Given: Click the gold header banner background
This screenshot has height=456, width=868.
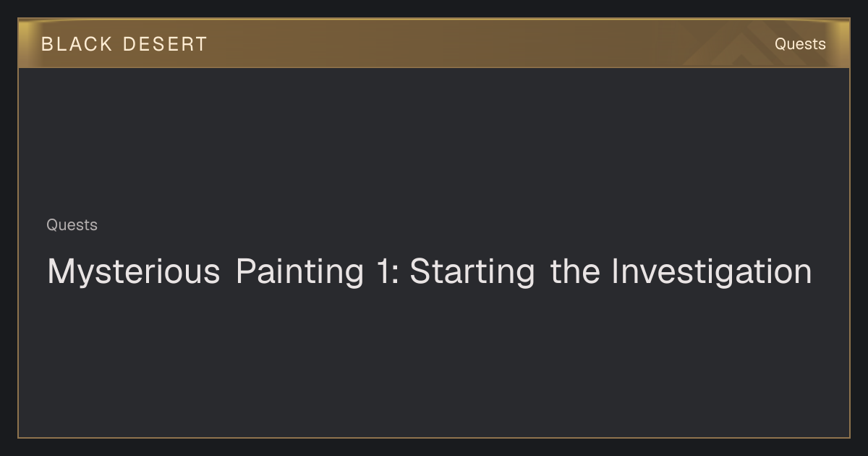Looking at the screenshot, I should [434, 43].
